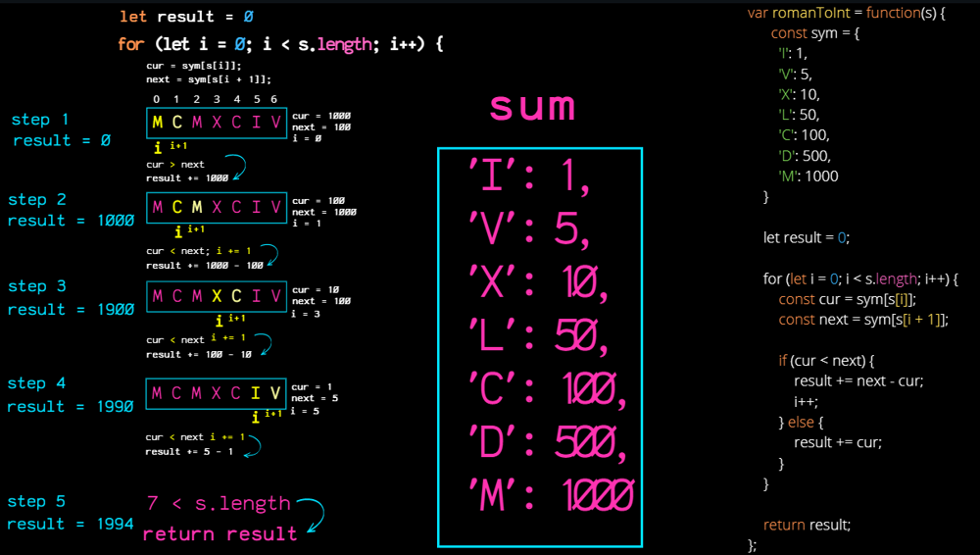The height and width of the screenshot is (555, 980).
Task: Select the pink "sum" heading
Action: click(532, 108)
